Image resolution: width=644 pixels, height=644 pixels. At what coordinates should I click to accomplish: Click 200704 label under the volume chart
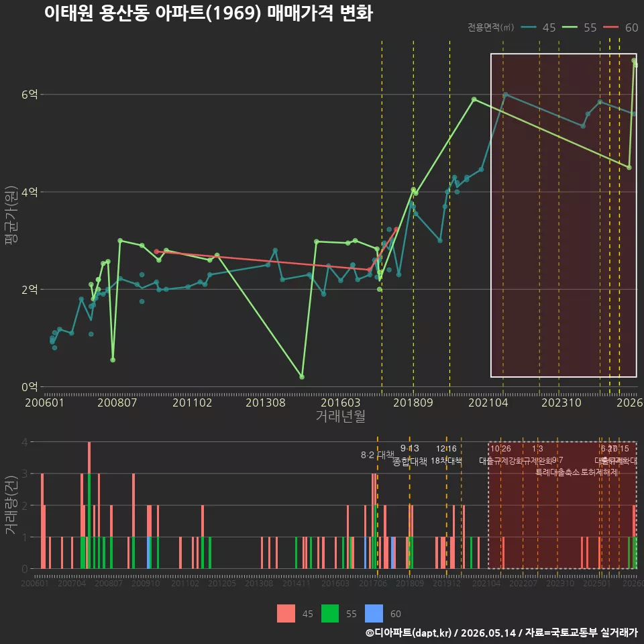tap(72, 583)
